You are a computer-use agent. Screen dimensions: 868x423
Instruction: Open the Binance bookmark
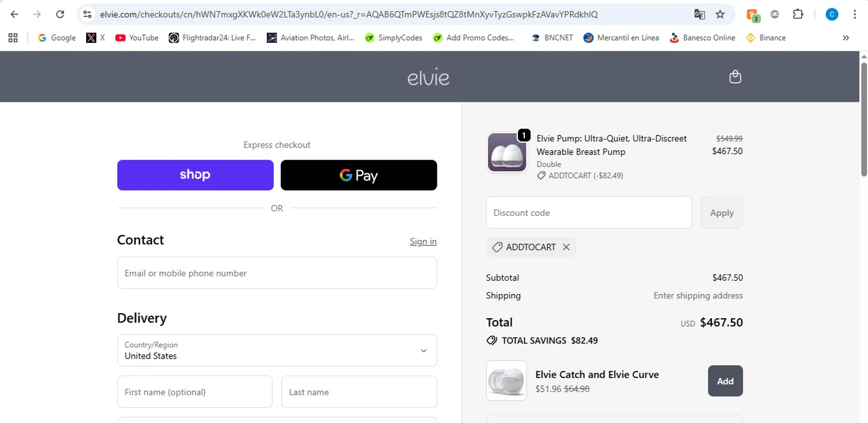click(766, 38)
